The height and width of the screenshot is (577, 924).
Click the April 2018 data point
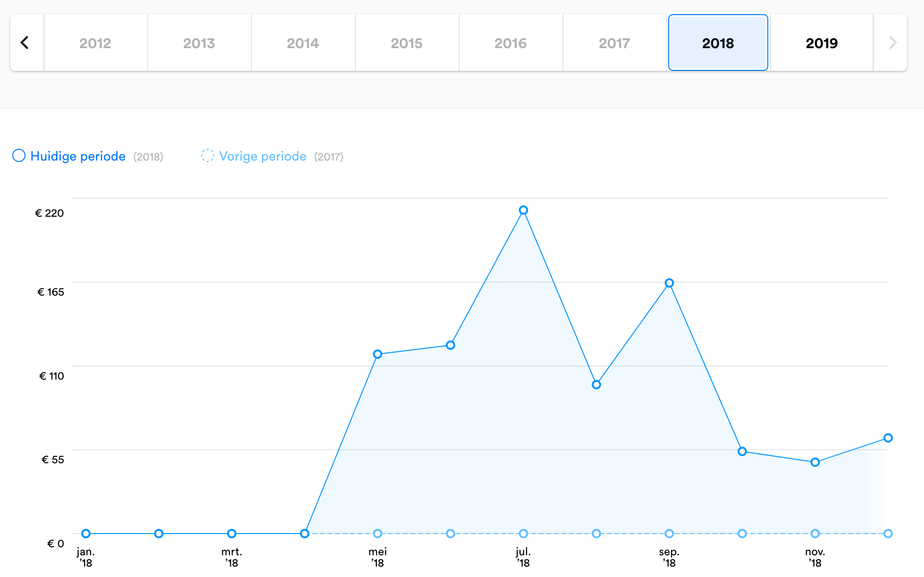pyautogui.click(x=305, y=534)
